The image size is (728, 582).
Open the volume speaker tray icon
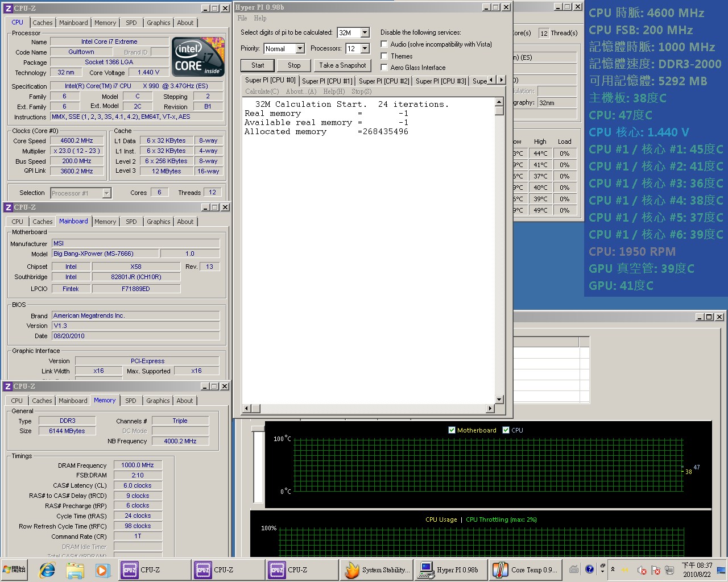(642, 570)
